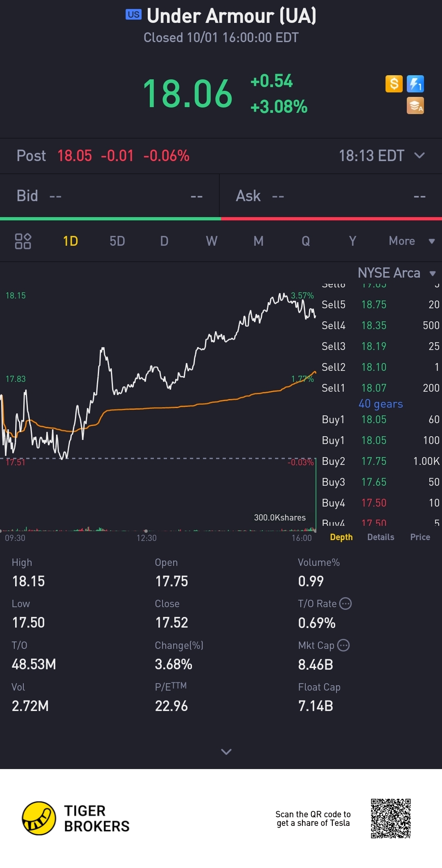442x868 pixels.
Task: Tap the Buy1 18.05 row with quantity 100
Action: pyautogui.click(x=380, y=440)
